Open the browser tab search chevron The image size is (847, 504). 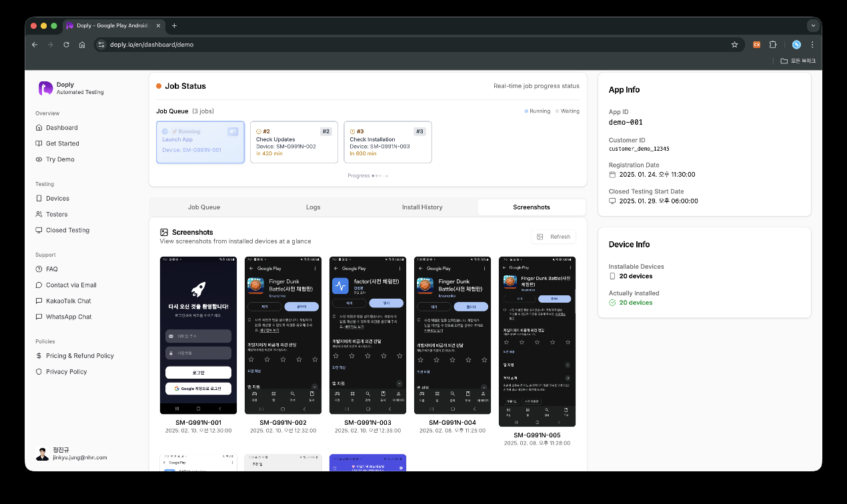(813, 25)
